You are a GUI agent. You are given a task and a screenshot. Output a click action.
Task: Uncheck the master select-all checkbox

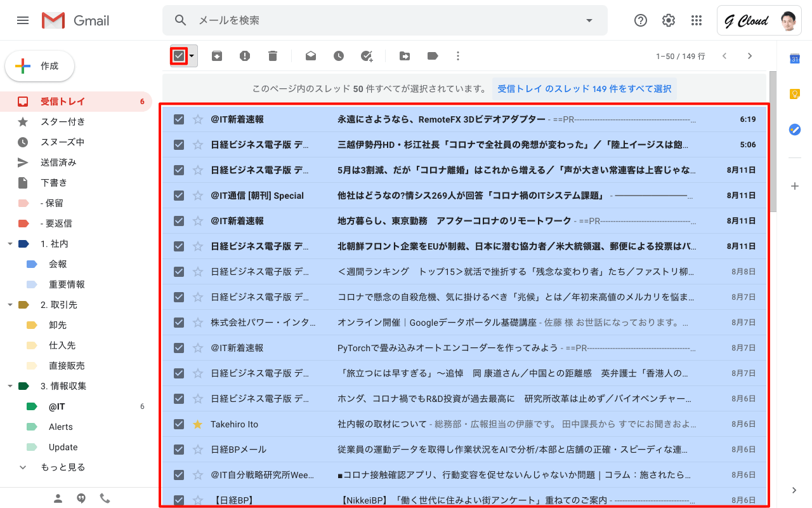tap(179, 56)
